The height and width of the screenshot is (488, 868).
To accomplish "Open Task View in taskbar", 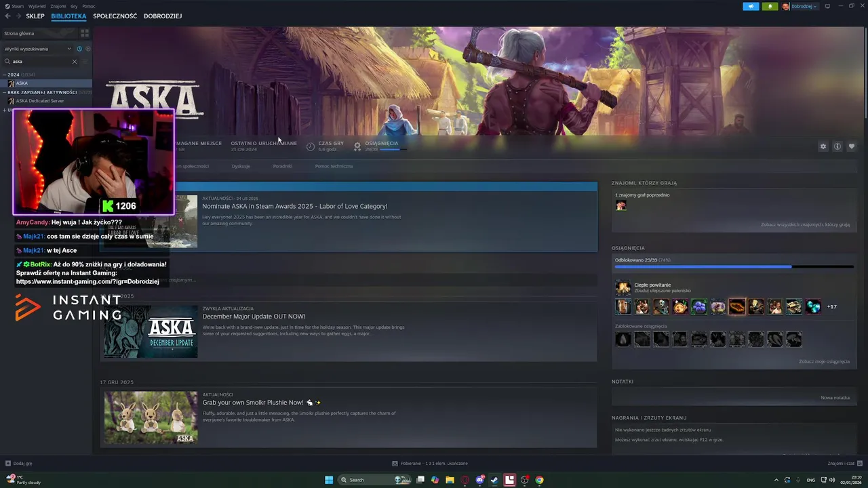I will coord(420,480).
